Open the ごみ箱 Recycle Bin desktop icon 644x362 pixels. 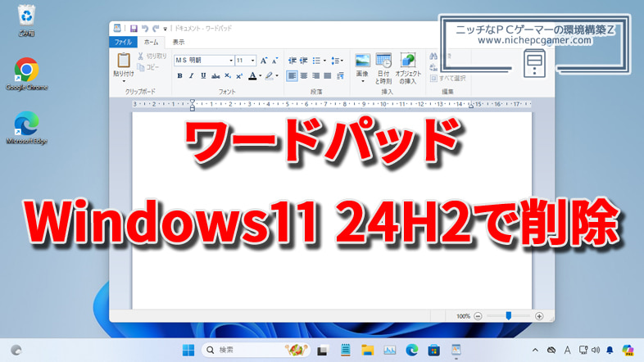pos(26,20)
